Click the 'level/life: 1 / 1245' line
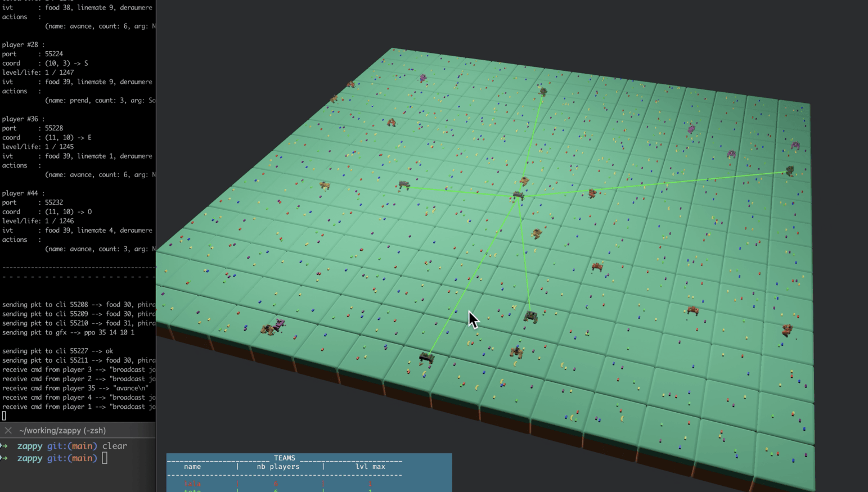 click(38, 147)
